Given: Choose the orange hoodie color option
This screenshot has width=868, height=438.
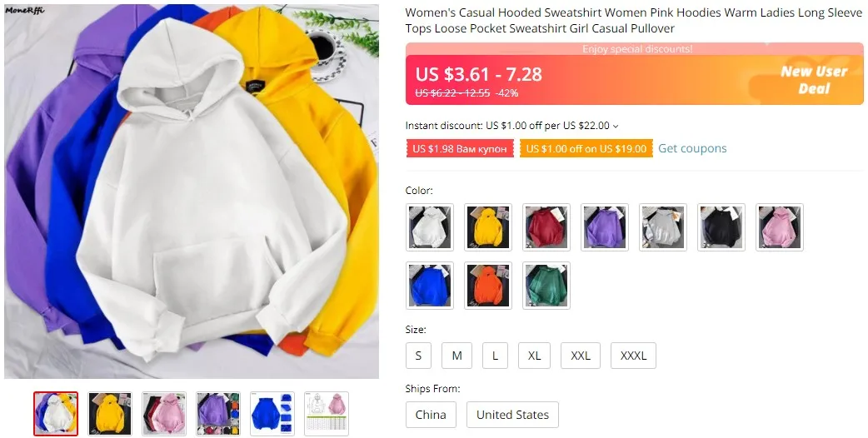Looking at the screenshot, I should [487, 286].
